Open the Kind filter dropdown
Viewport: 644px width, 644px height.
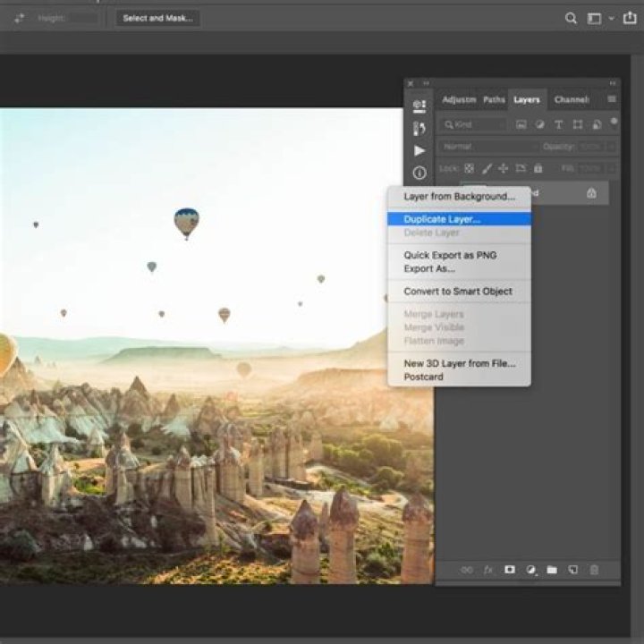[x=474, y=124]
